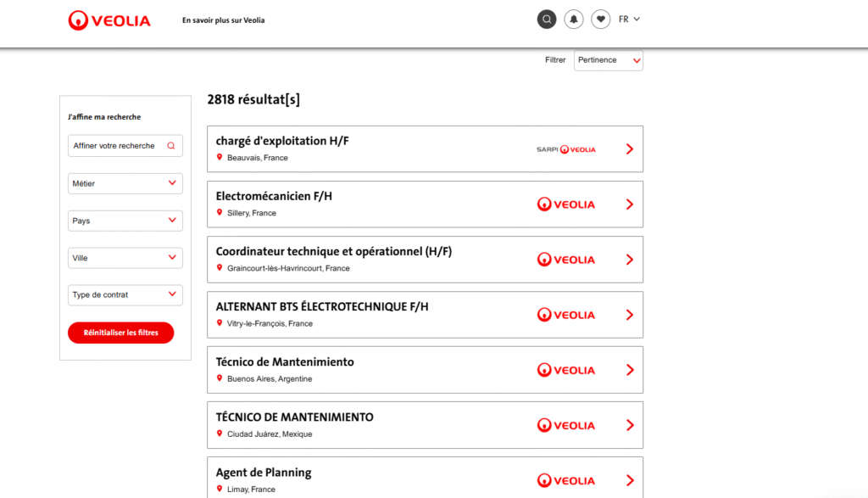Open the Ville filter dropdown

click(x=125, y=257)
